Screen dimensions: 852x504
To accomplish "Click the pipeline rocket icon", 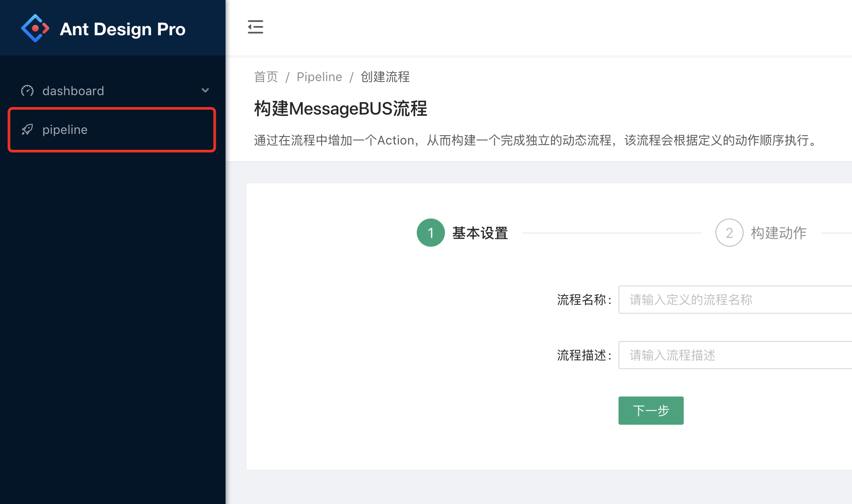I will [x=27, y=130].
